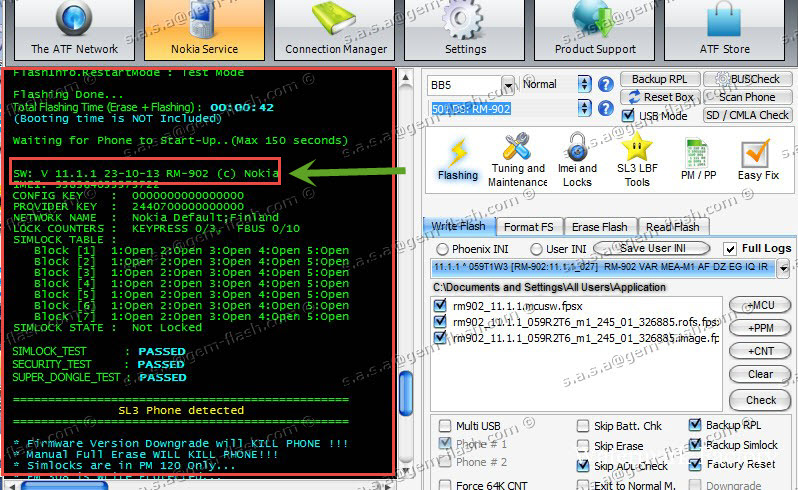Open the Connection Manager

(335, 30)
